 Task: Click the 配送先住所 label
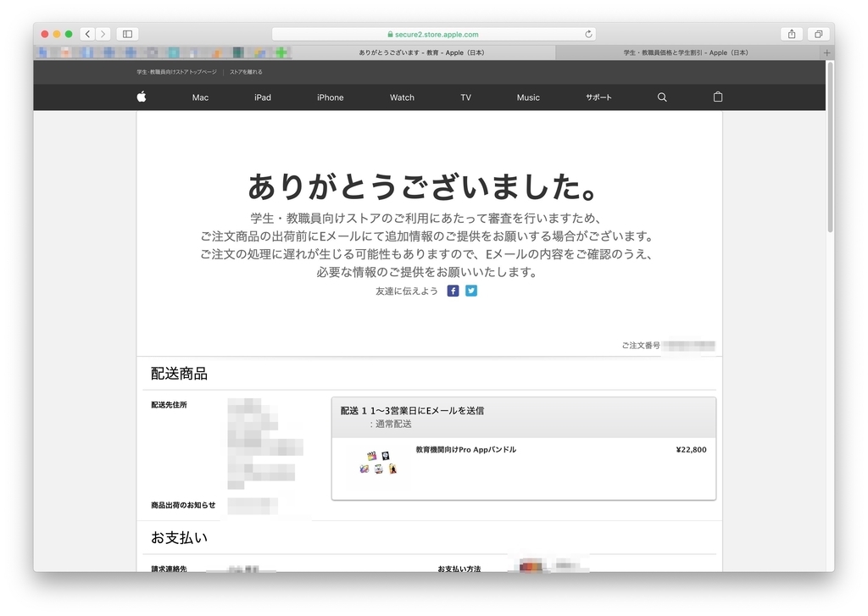pyautogui.click(x=169, y=404)
